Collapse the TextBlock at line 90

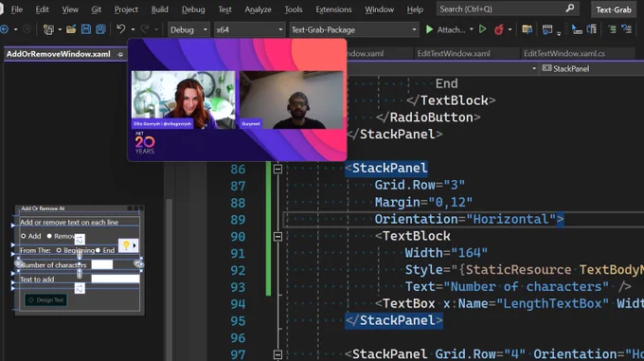[278, 237]
